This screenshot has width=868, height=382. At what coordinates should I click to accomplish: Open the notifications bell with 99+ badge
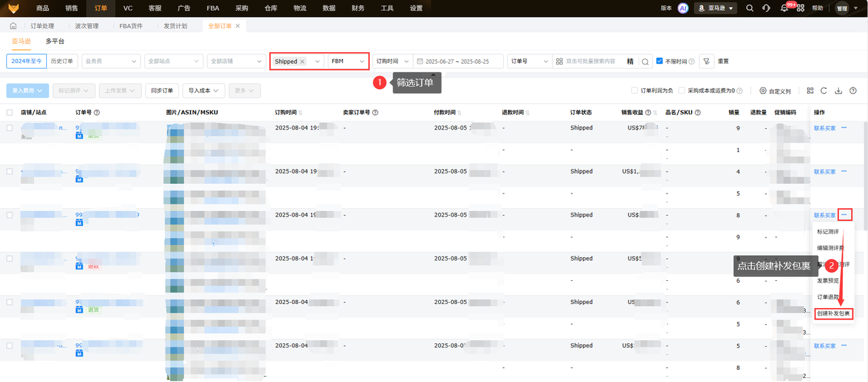point(785,8)
